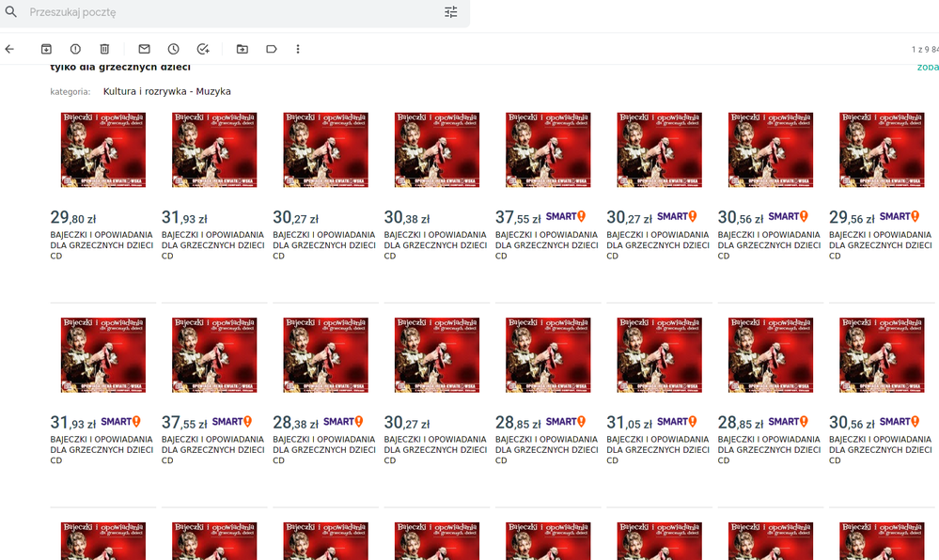This screenshot has width=939, height=560.
Task: Open the CD cover above 30,38 zł
Action: point(436,149)
